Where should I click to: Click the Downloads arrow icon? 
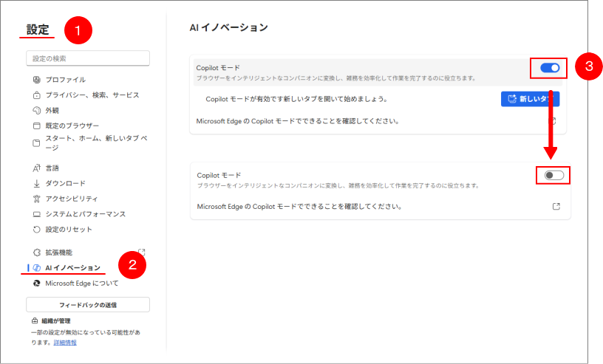[x=36, y=183]
